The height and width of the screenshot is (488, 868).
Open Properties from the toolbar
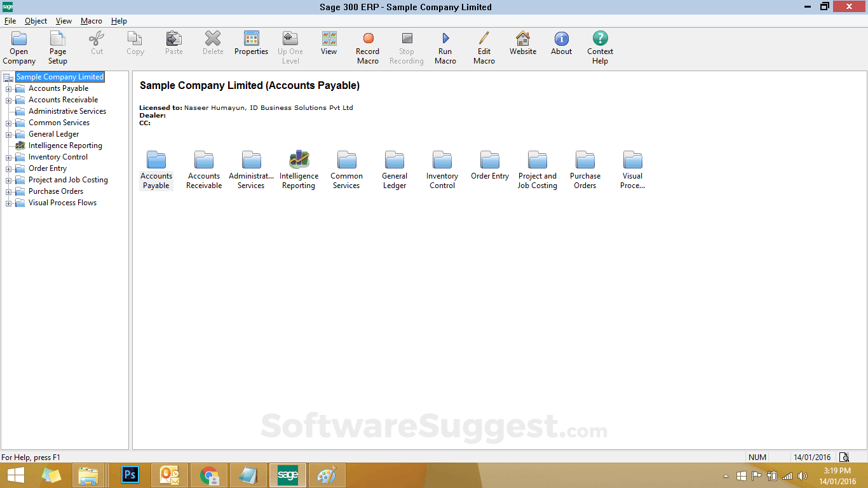coord(252,43)
